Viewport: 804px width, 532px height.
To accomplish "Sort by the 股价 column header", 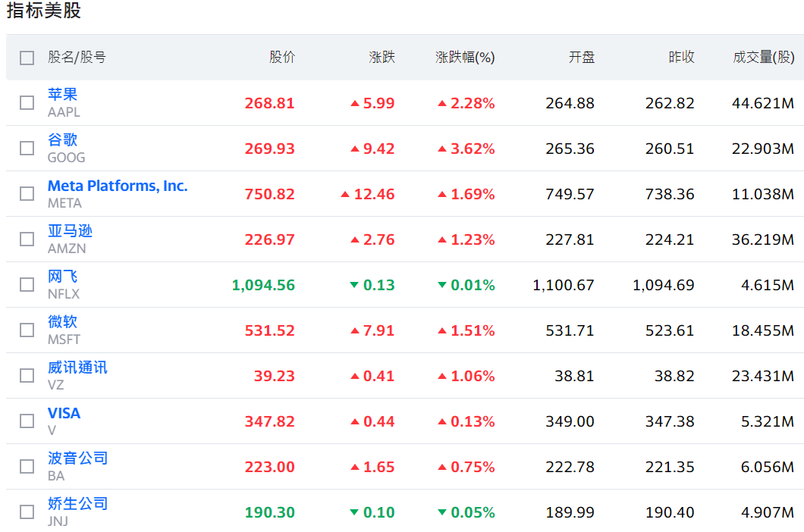I will pyautogui.click(x=282, y=58).
